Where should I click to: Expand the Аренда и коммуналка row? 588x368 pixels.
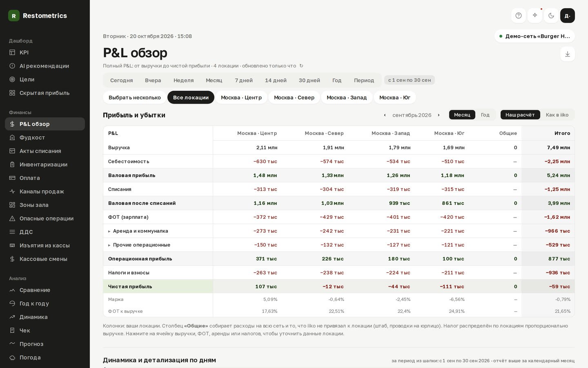tap(109, 231)
